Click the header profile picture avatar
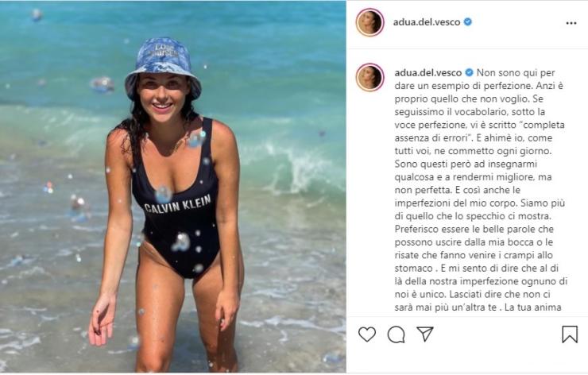 click(x=369, y=22)
